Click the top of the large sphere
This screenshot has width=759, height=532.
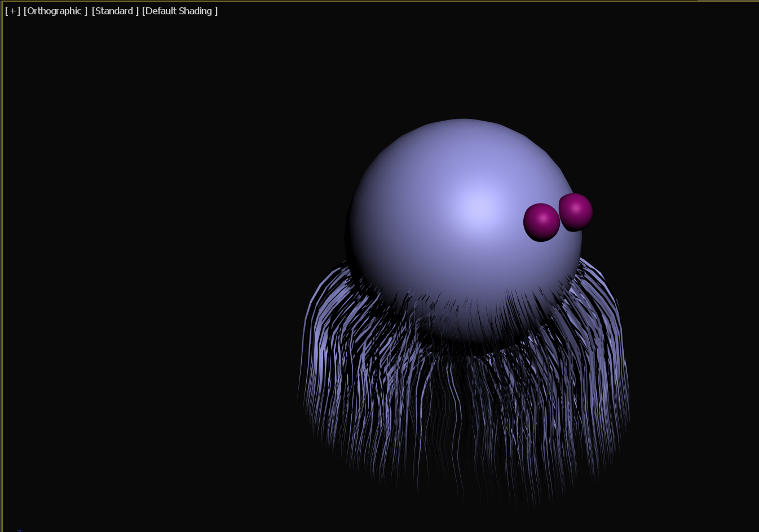(x=464, y=125)
